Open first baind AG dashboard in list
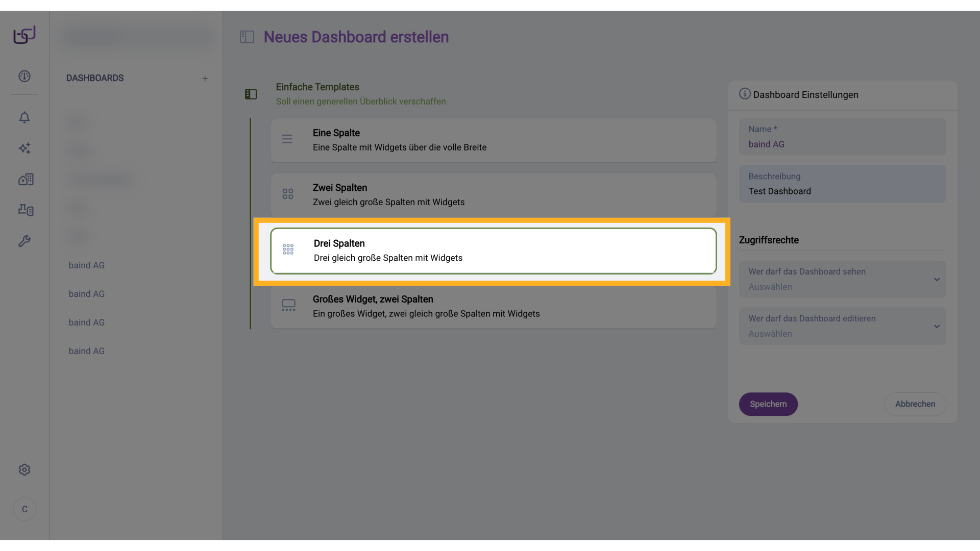The width and height of the screenshot is (980, 551). (87, 265)
